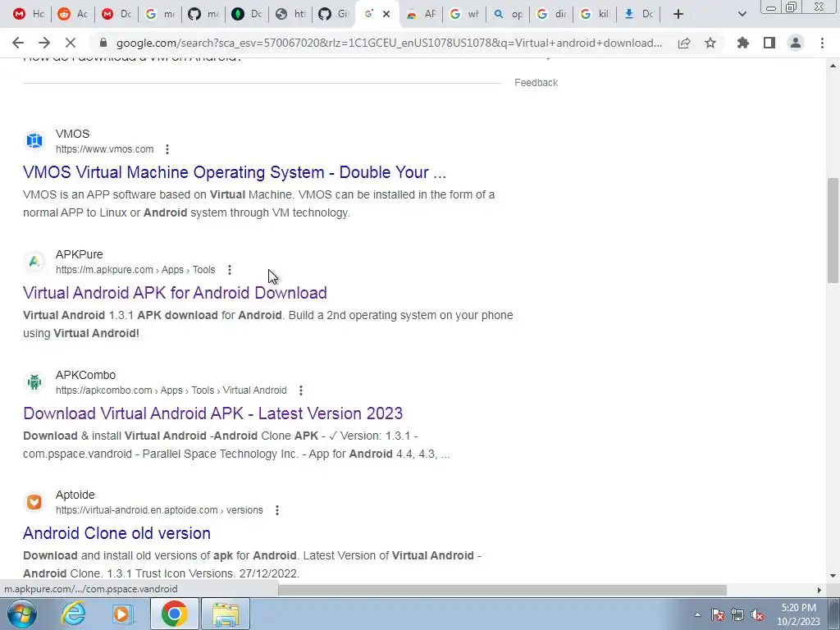Click the Feedback link
This screenshot has height=630, width=840.
click(536, 83)
